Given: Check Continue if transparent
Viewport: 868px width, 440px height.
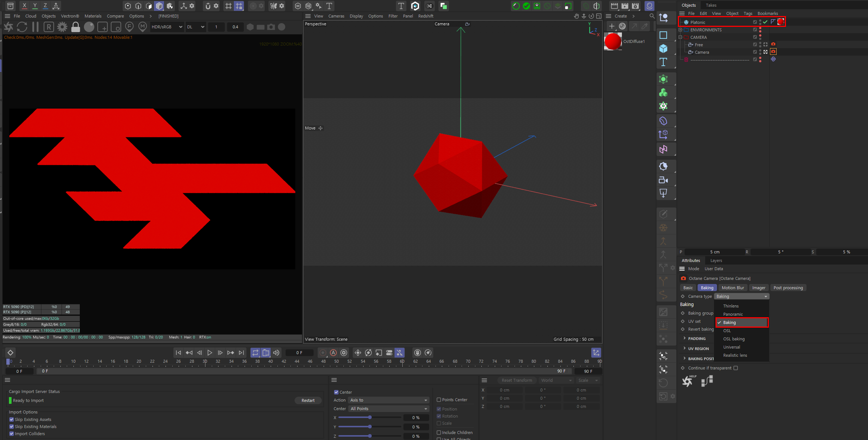Looking at the screenshot, I should [736, 368].
